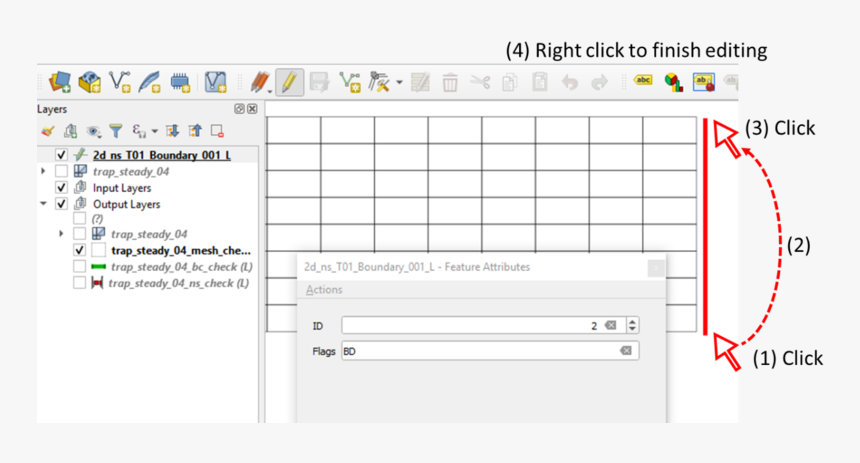Click the Highlight Pinned Labels icon
The image size is (860, 463).
[x=704, y=82]
